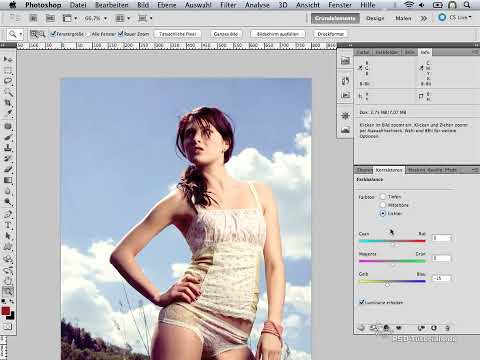The height and width of the screenshot is (360, 480).
Task: Open the Bild menu
Action: tap(143, 5)
